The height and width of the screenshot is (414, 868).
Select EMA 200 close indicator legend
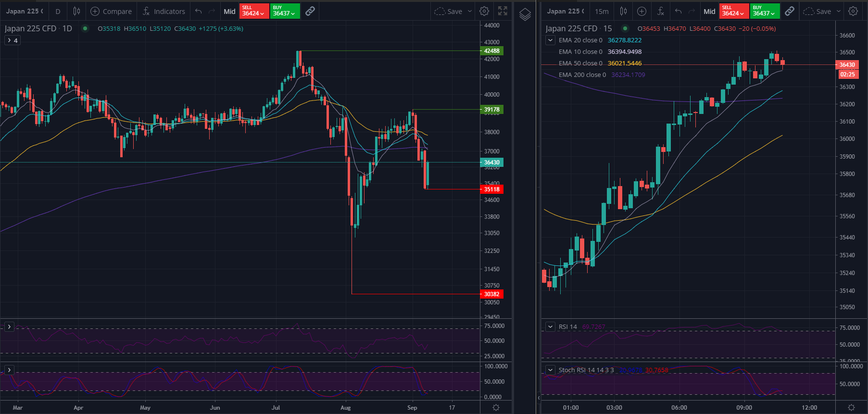pos(582,75)
